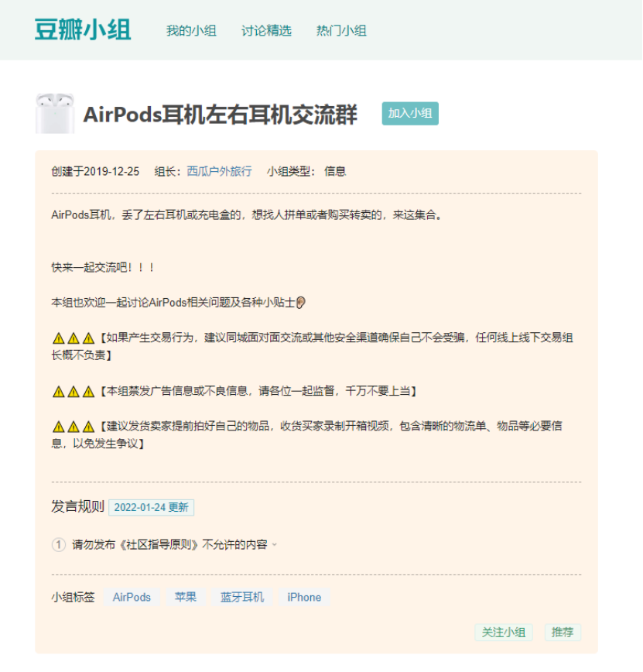Click the rule text 请勿发布《社区指导原则》不允许的内容
The height and width of the screenshot is (672, 643).
pyautogui.click(x=169, y=545)
